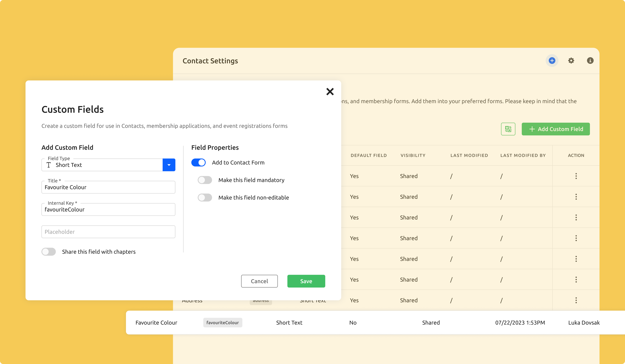Click the Cancel button
The image size is (625, 364).
pyautogui.click(x=259, y=281)
